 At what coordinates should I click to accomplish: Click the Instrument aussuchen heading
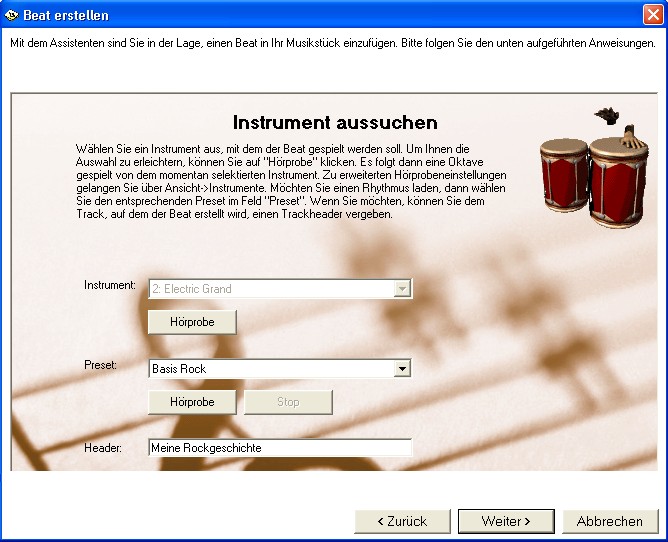point(335,122)
